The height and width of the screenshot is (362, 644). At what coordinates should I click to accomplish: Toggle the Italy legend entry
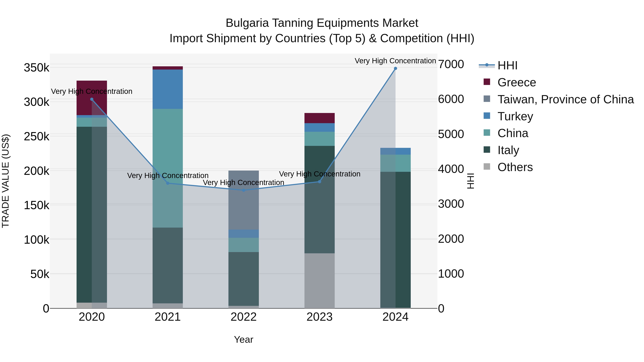point(501,150)
